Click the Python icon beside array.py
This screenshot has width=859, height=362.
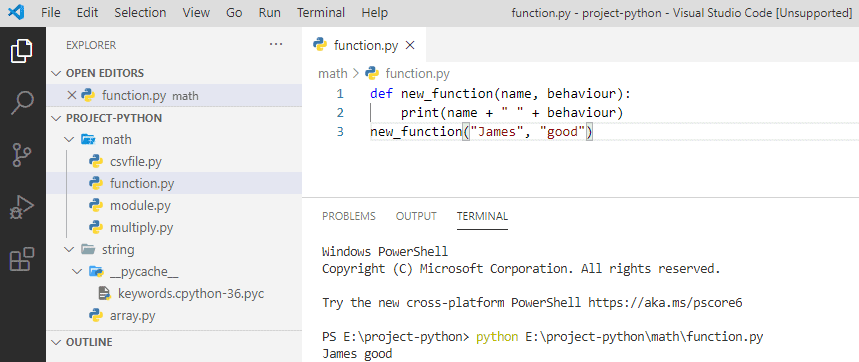click(96, 315)
